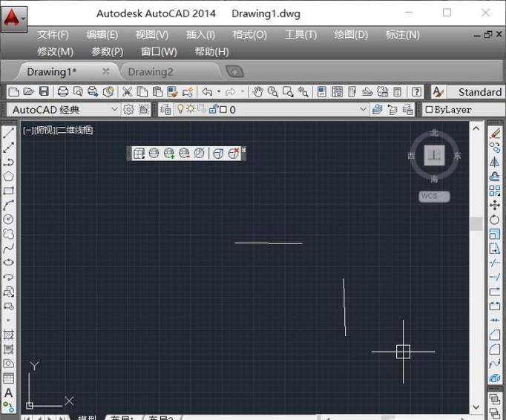Image resolution: width=506 pixels, height=420 pixels.
Task: Toggle the layer freeze sun icon
Action: click(190, 110)
